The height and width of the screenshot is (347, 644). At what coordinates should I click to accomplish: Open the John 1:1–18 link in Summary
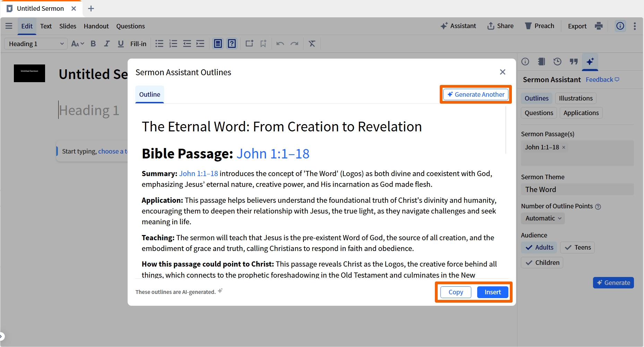[x=198, y=174]
